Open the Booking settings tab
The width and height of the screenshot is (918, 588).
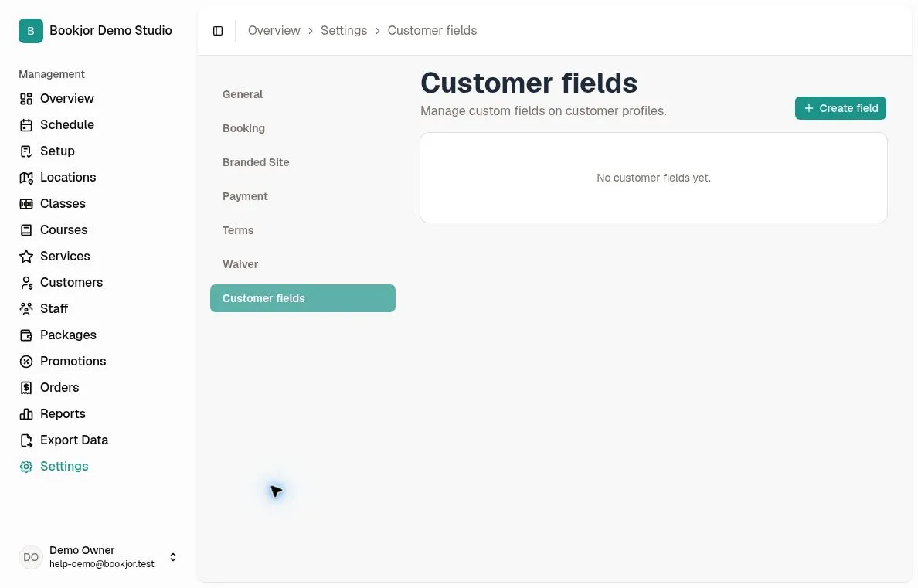click(303, 129)
